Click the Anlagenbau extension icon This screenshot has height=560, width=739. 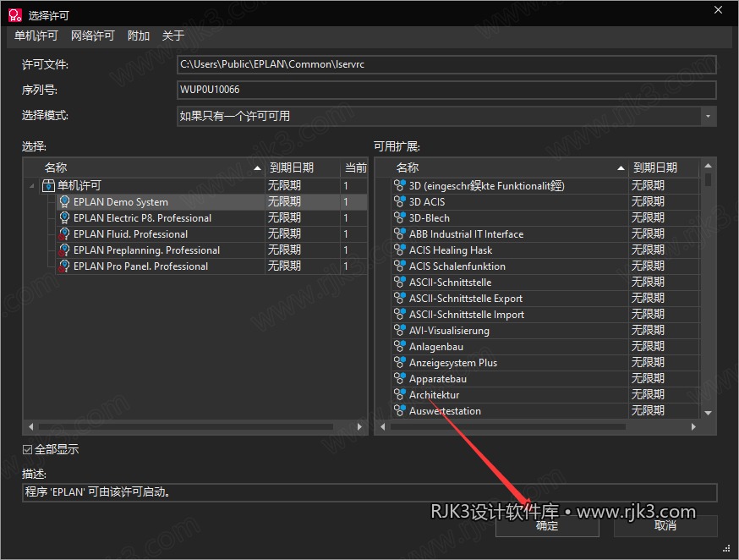pos(400,347)
